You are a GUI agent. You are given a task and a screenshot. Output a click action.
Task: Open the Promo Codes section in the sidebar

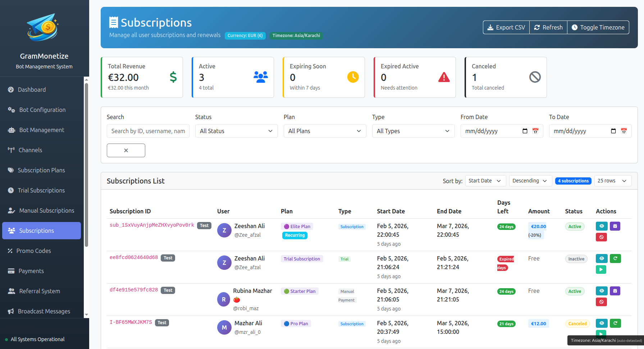[34, 251]
